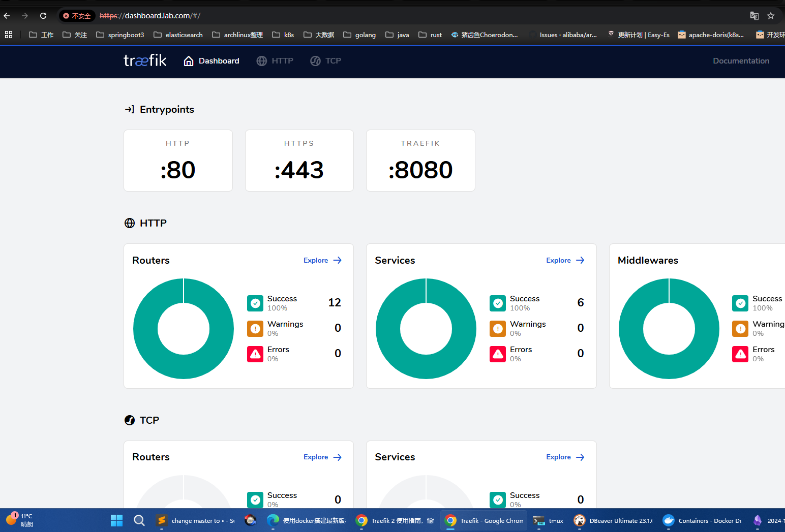Open Windows taskbar search
This screenshot has height=532, width=785.
(139, 520)
